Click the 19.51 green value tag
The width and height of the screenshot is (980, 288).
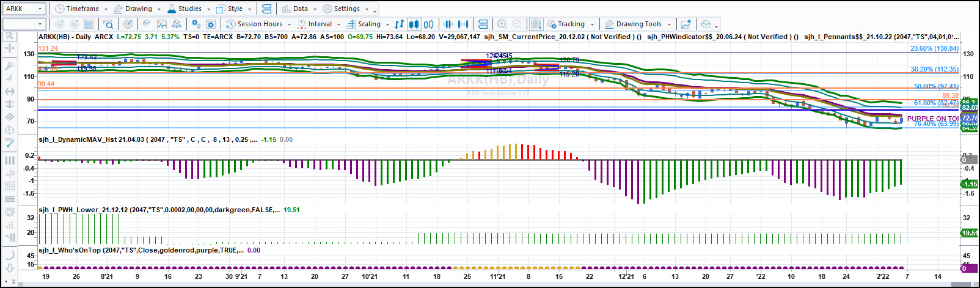click(970, 233)
